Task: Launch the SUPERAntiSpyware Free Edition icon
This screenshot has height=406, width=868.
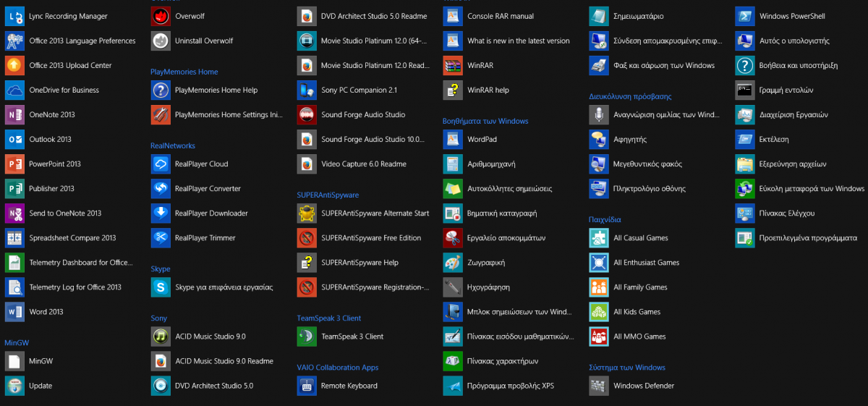Action: click(x=307, y=237)
